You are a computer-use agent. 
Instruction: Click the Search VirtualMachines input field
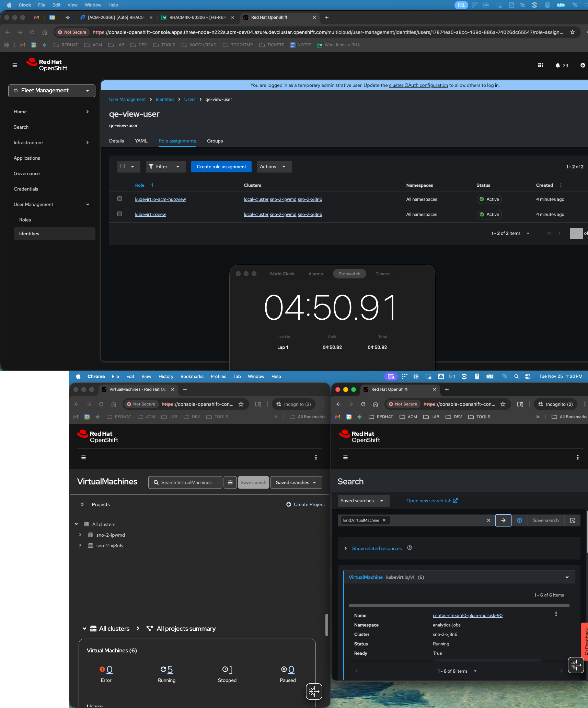click(x=186, y=482)
